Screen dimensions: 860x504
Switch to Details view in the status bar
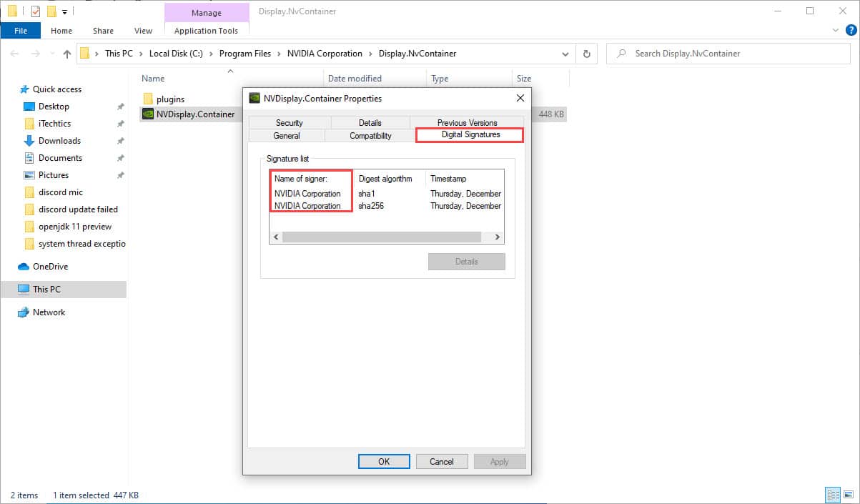pos(833,495)
